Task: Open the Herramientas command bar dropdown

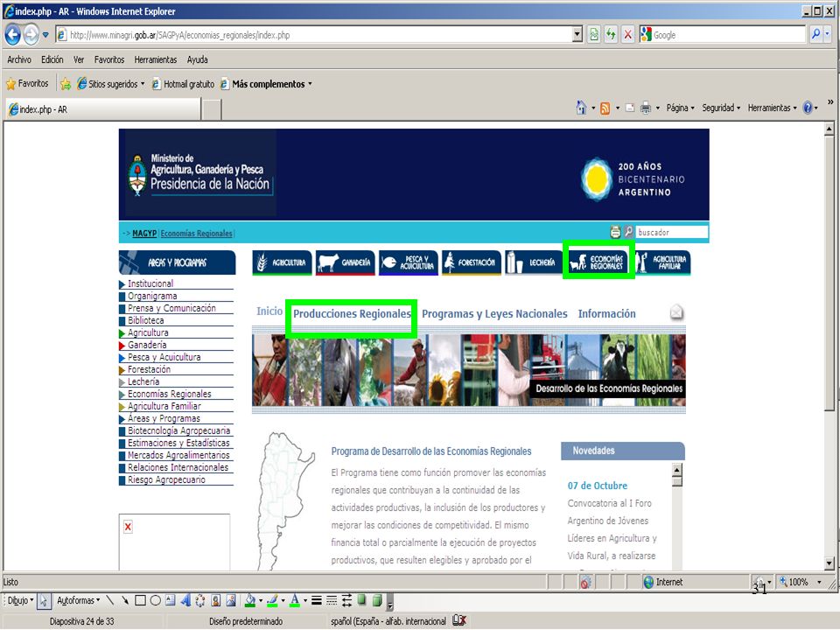Action: [772, 108]
